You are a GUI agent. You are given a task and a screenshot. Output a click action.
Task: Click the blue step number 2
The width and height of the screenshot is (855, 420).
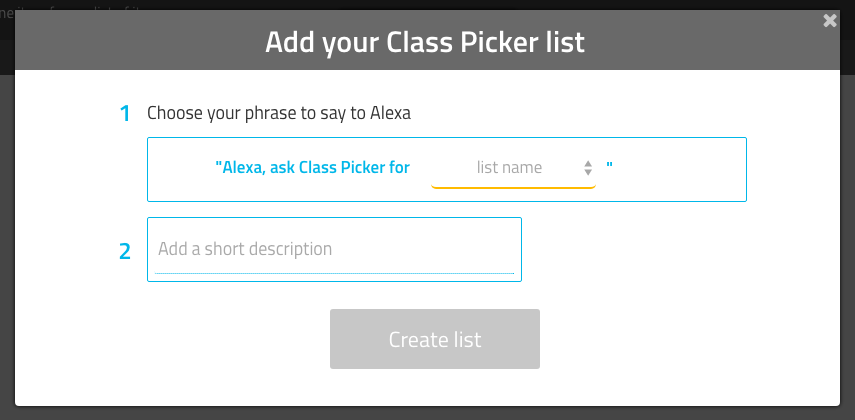click(125, 251)
